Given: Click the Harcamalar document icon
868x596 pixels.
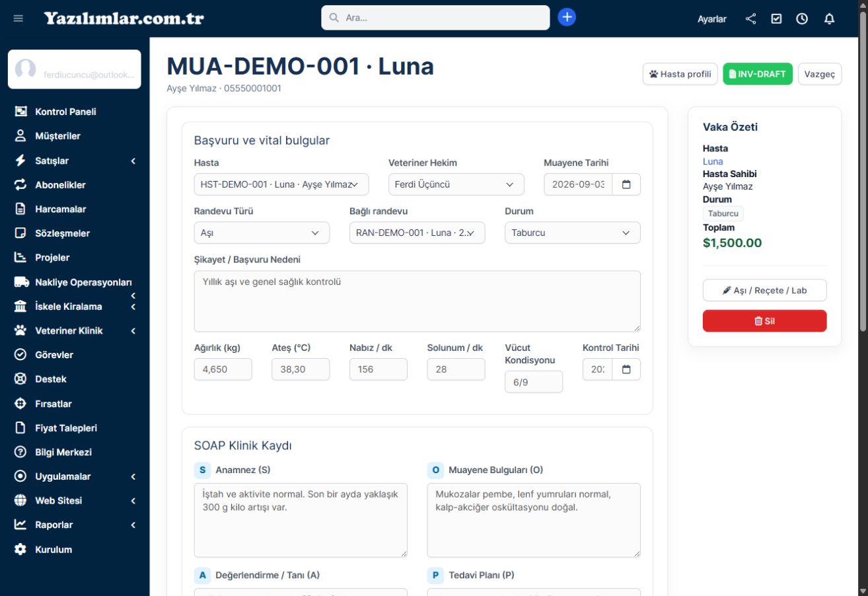Looking at the screenshot, I should 20,209.
